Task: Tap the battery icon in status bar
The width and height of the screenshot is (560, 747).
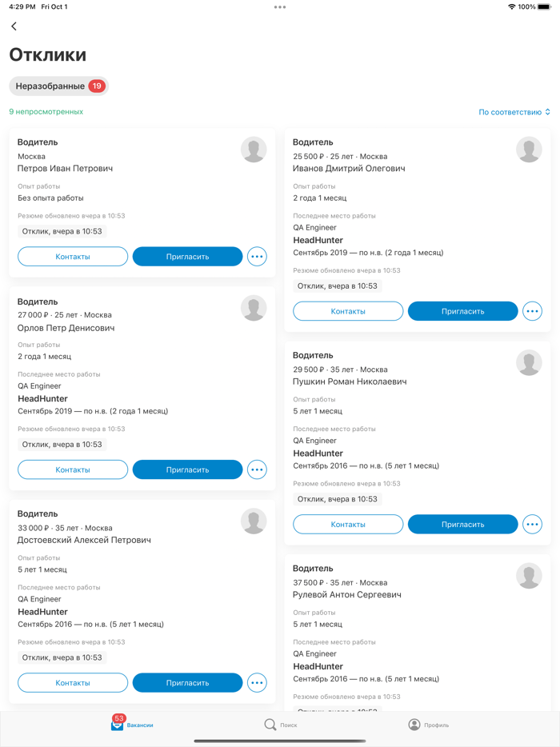Action: 544,6
